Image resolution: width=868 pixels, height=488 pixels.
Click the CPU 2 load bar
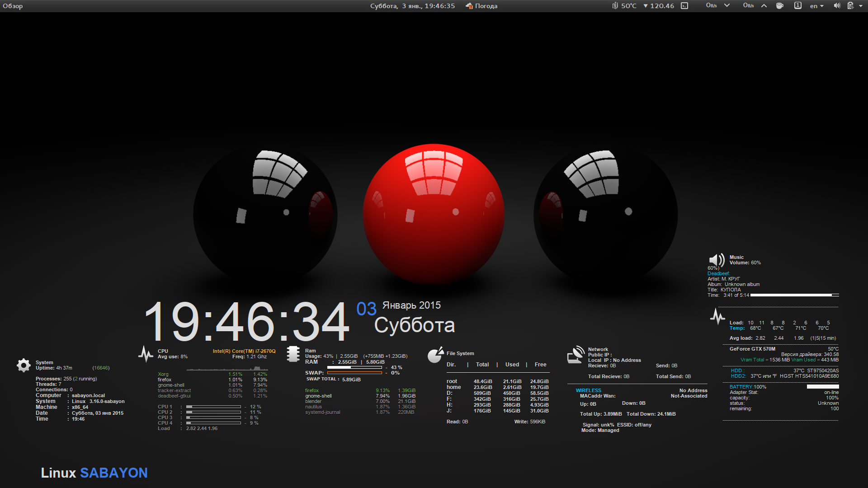(213, 412)
